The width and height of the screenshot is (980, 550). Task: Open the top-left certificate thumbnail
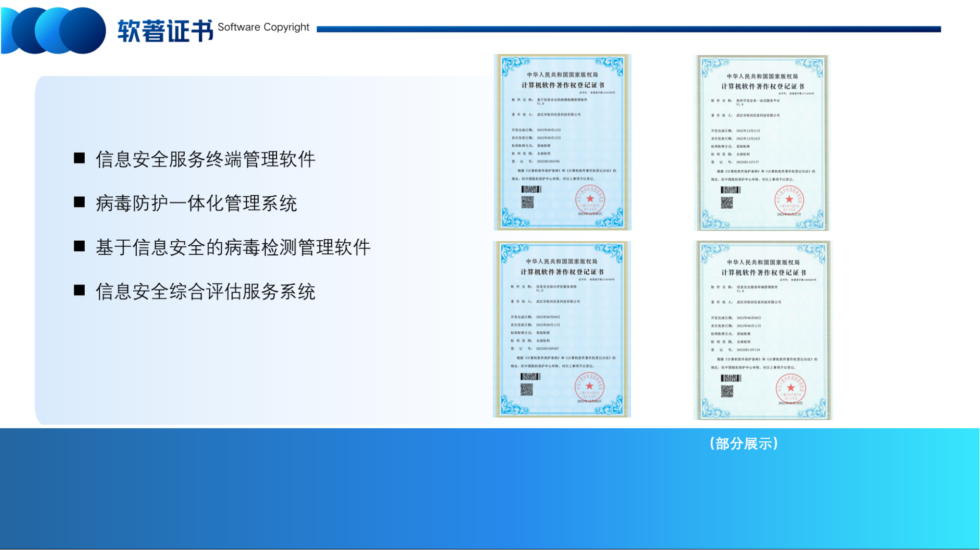point(562,142)
